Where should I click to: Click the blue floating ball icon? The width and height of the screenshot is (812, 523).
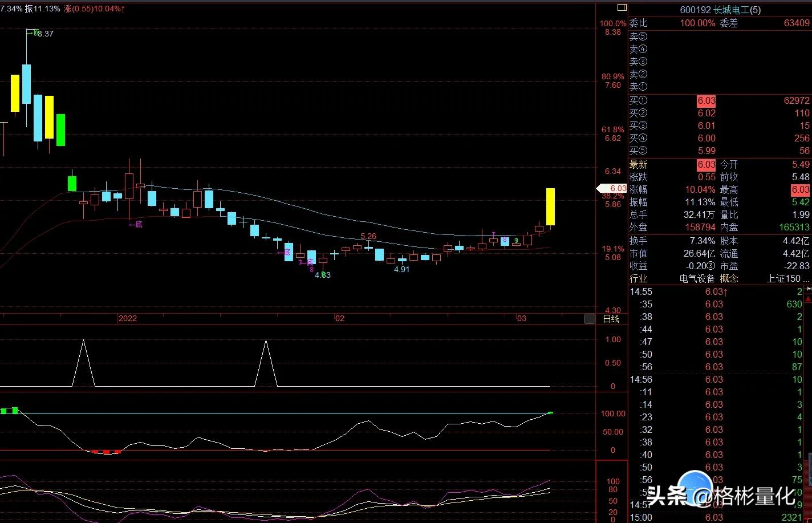pos(695,488)
